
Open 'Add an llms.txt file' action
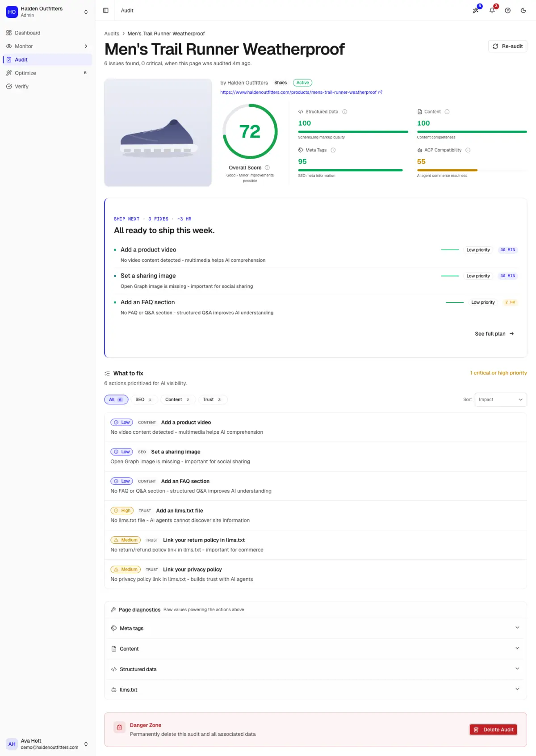coord(316,516)
